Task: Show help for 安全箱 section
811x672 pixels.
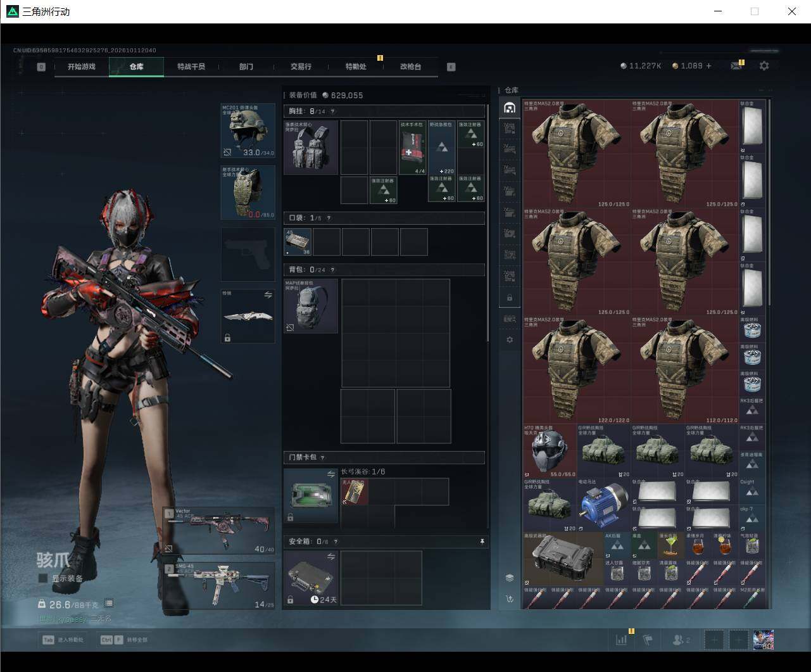Action: point(336,542)
